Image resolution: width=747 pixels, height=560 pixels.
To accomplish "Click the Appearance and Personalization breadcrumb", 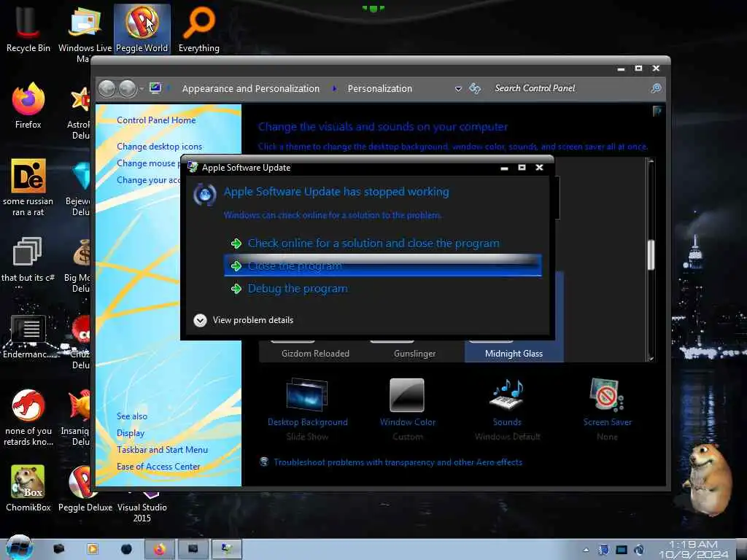I will 251,88.
